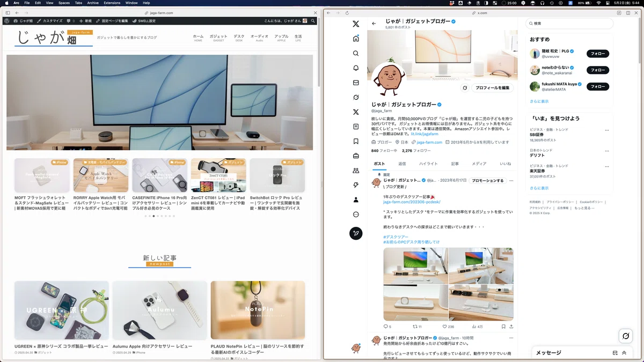Select the third carousel pagination dot
Viewport: 644px width, 362px height.
pyautogui.click(x=153, y=216)
